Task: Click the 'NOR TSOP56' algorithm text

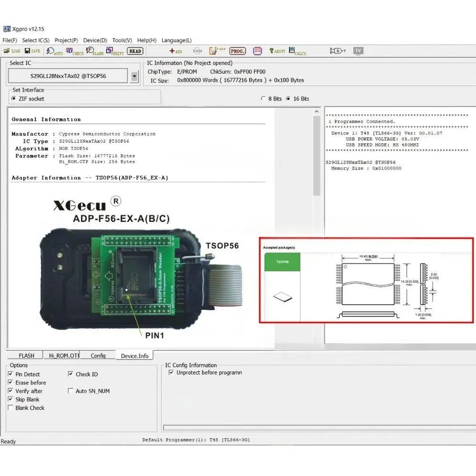Action: point(73,149)
